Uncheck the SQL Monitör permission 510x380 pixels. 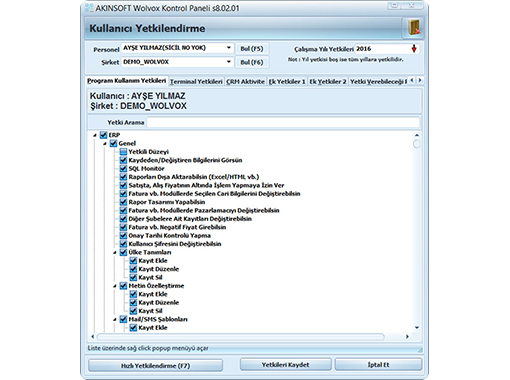pos(123,168)
